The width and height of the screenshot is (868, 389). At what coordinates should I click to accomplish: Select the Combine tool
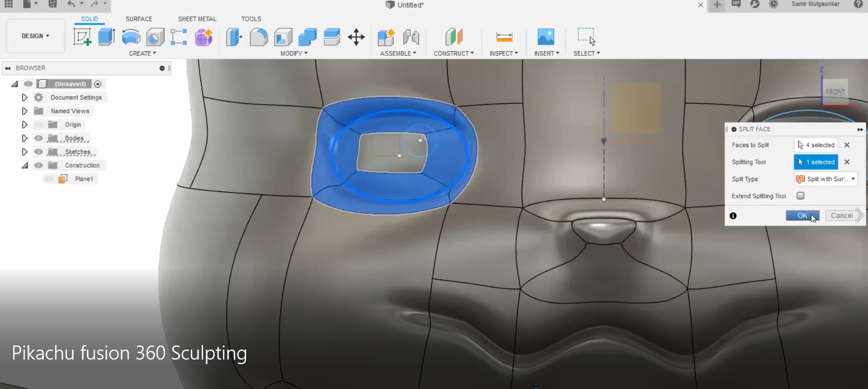pyautogui.click(x=308, y=37)
